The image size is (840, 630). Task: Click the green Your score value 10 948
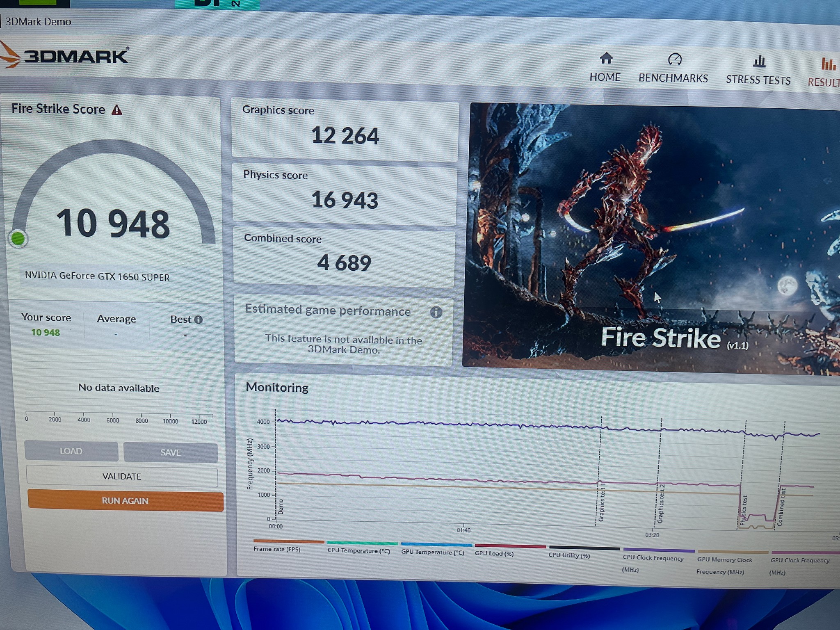[x=46, y=333]
